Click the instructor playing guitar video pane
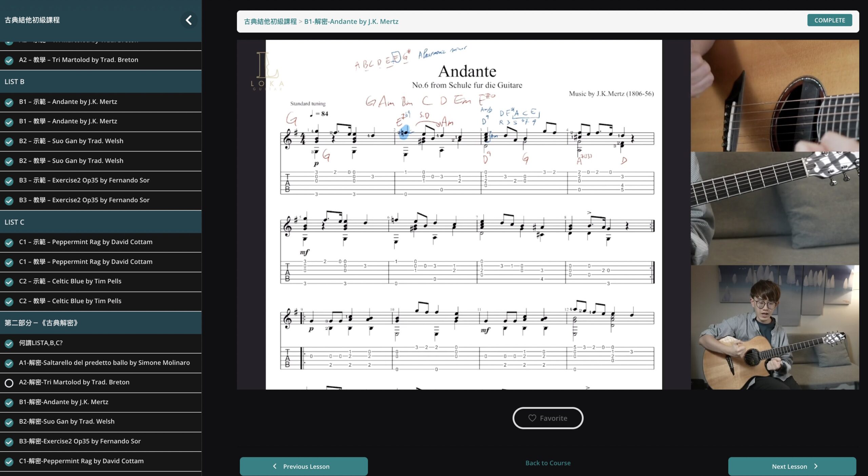Viewport: 868px width, 476px height. (775, 327)
